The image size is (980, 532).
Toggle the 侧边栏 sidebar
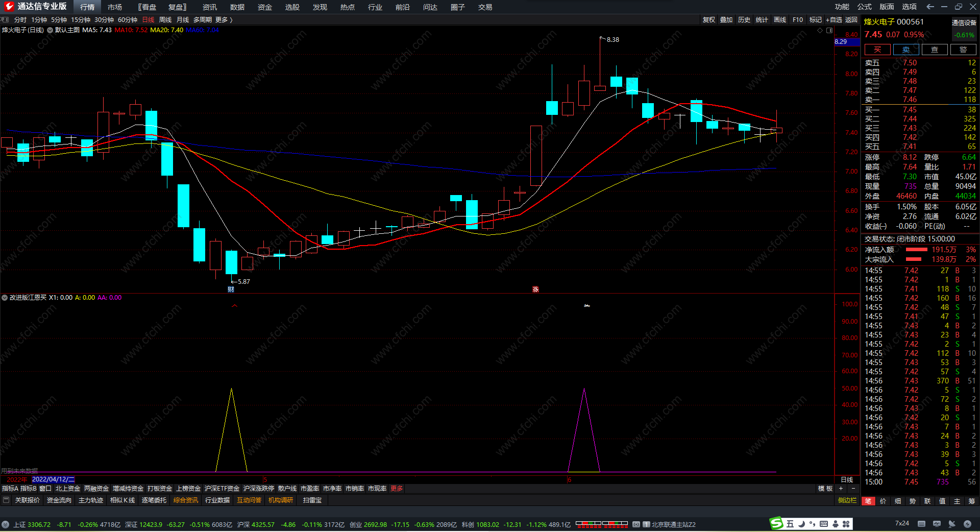point(847,500)
